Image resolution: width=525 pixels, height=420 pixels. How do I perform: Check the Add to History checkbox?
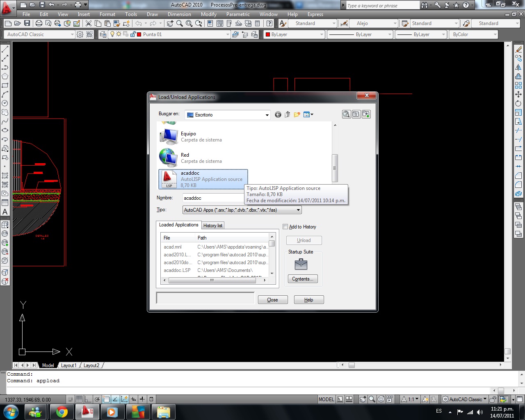[x=285, y=226]
